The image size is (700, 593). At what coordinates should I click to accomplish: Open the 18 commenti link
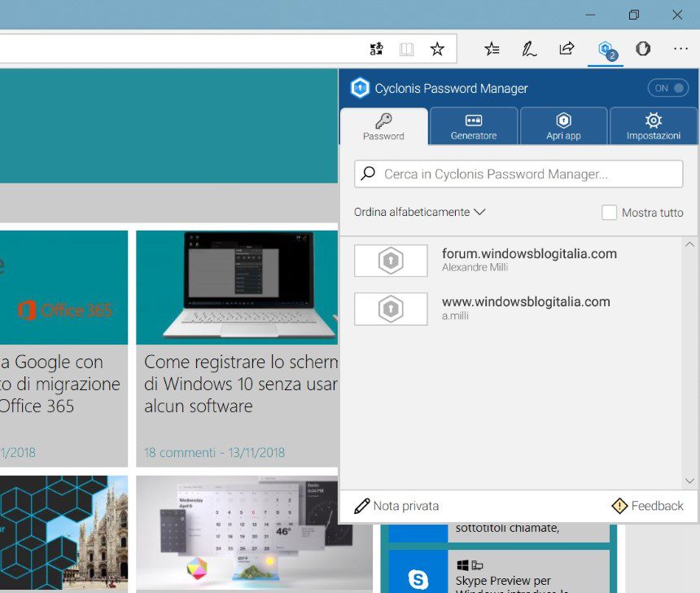pos(179,453)
